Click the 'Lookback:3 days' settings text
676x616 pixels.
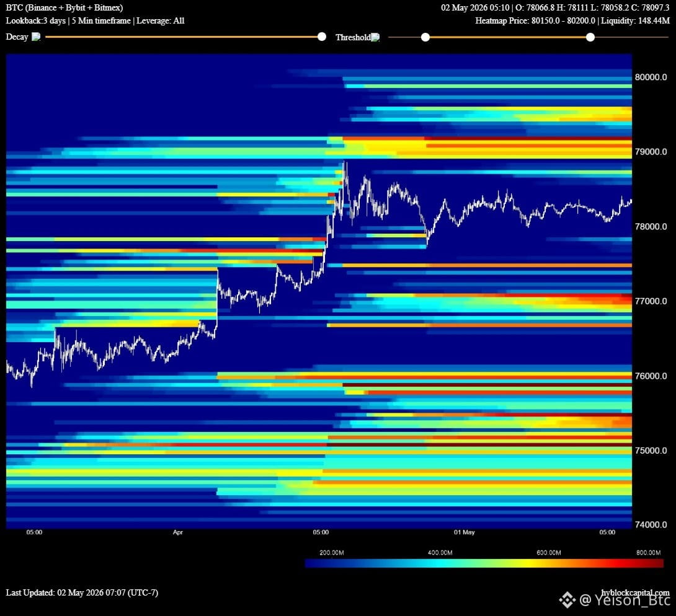pyautogui.click(x=35, y=20)
